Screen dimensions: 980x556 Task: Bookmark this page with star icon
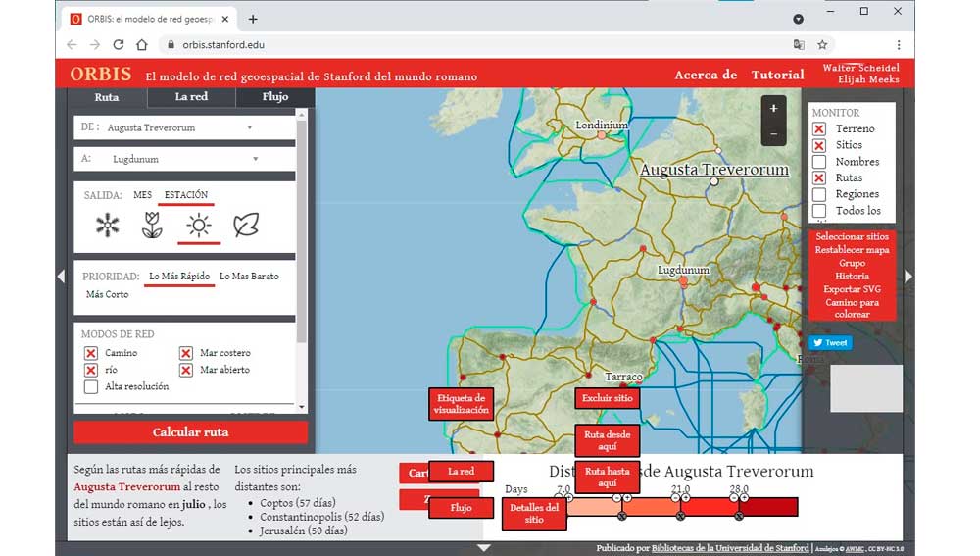[x=822, y=44]
